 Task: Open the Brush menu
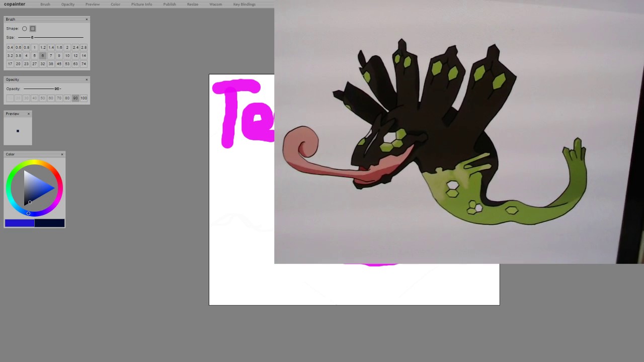point(45,4)
